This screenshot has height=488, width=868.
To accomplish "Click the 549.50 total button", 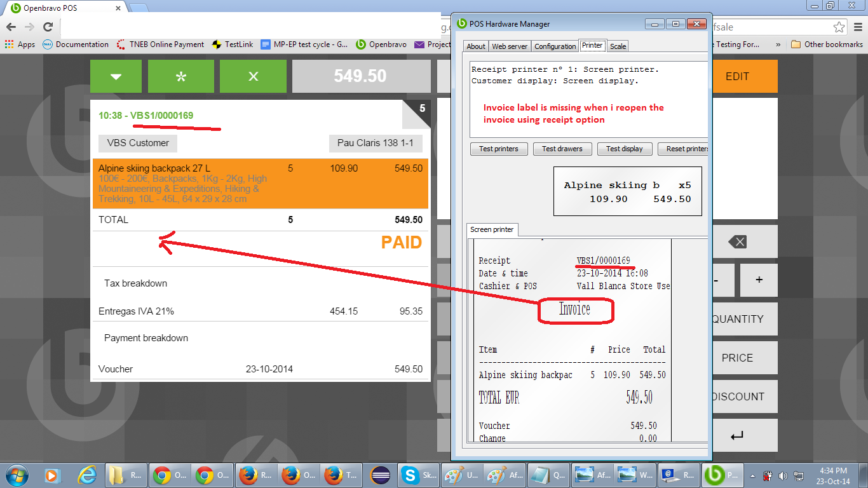I will point(360,76).
